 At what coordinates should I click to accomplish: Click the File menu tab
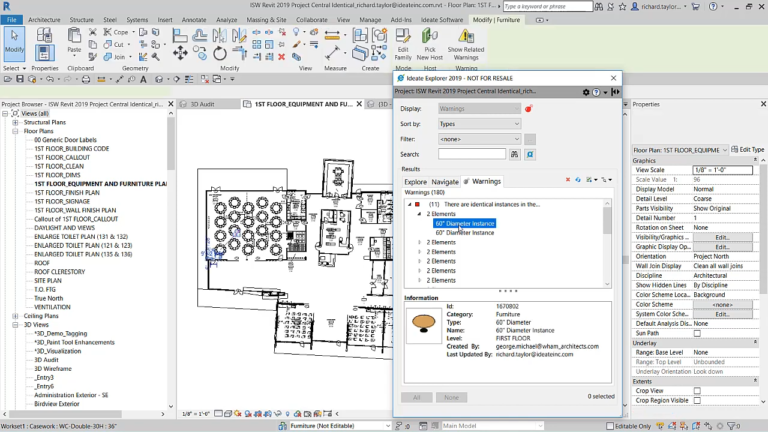12,20
